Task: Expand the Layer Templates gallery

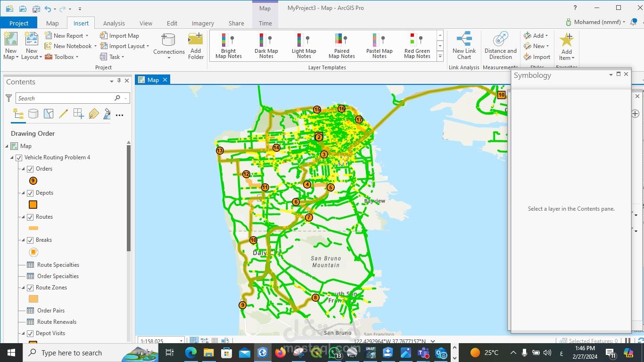Action: click(x=440, y=56)
